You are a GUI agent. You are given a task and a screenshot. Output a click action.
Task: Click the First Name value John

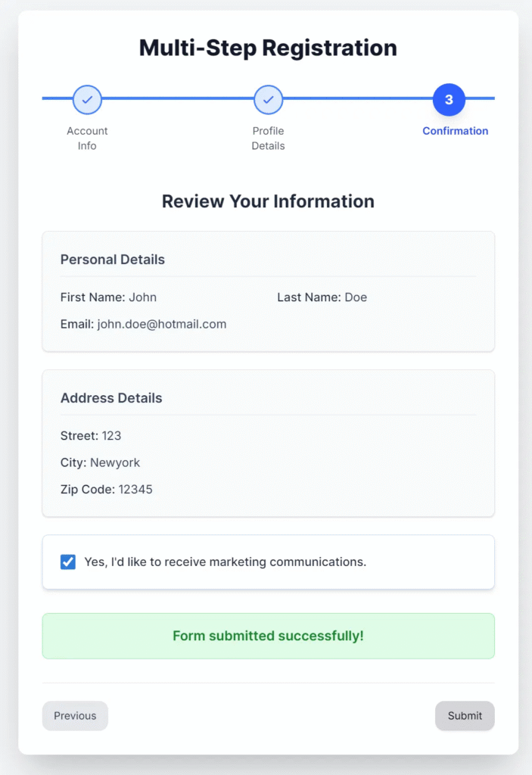click(142, 297)
